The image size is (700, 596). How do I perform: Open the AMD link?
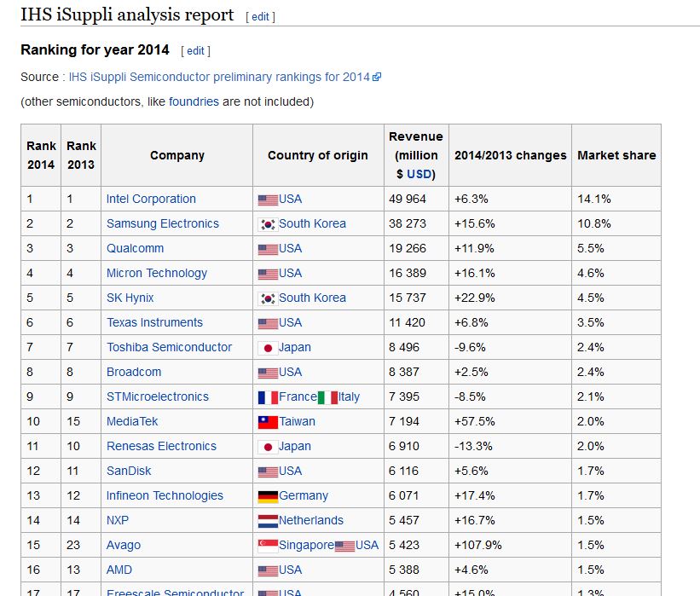tap(119, 570)
